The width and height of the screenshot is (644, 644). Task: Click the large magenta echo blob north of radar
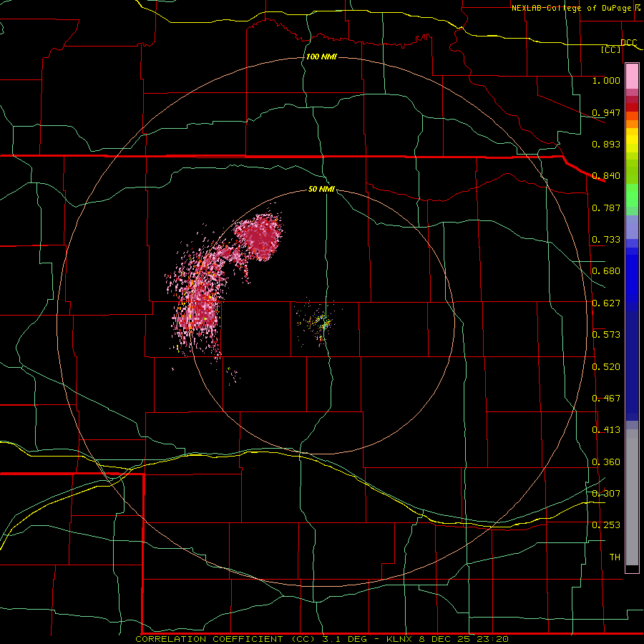point(259,237)
